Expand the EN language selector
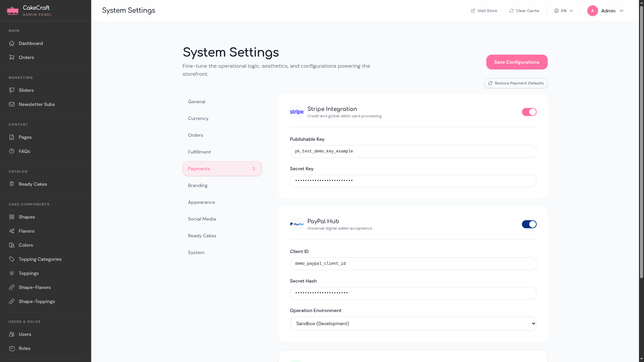This screenshot has width=644, height=362. (563, 10)
